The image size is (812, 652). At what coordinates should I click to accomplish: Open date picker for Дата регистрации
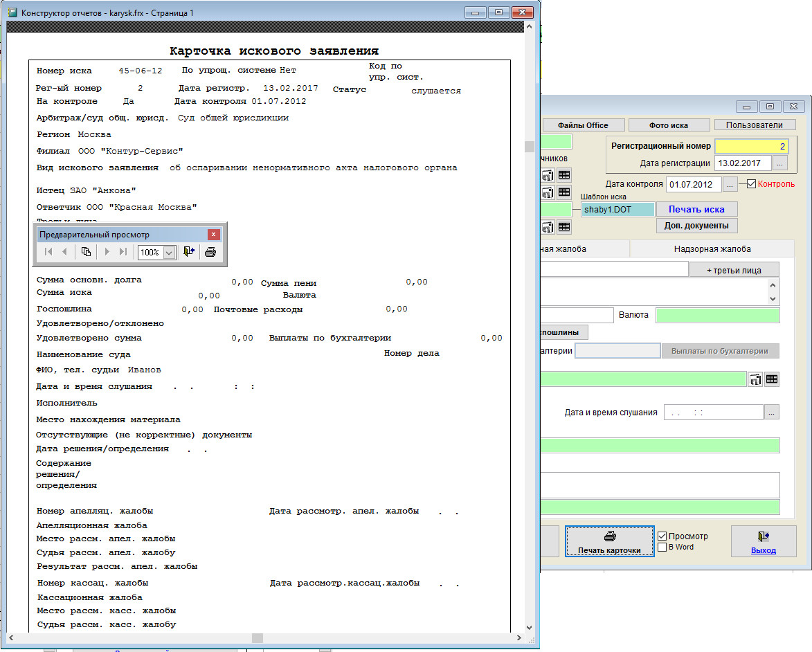point(780,163)
